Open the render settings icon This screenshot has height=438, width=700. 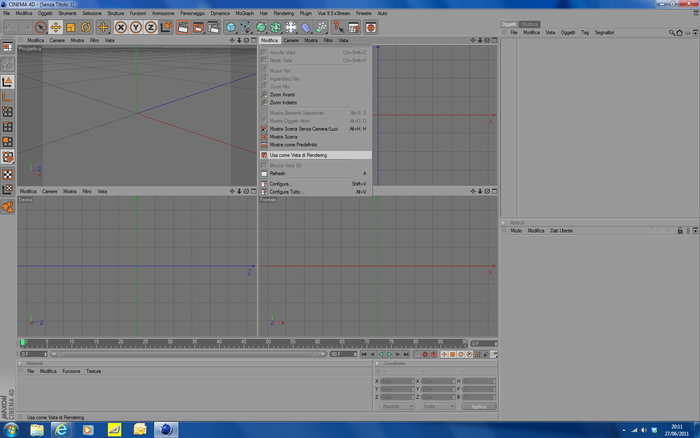tap(213, 28)
